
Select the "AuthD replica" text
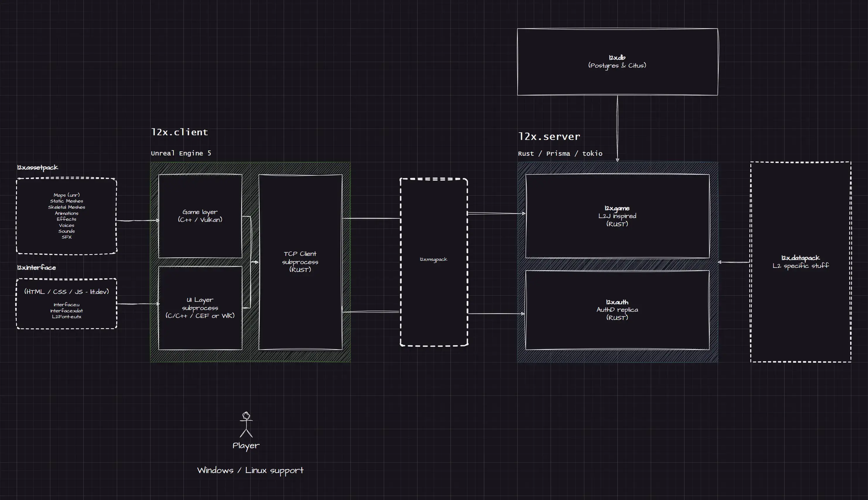click(x=617, y=310)
